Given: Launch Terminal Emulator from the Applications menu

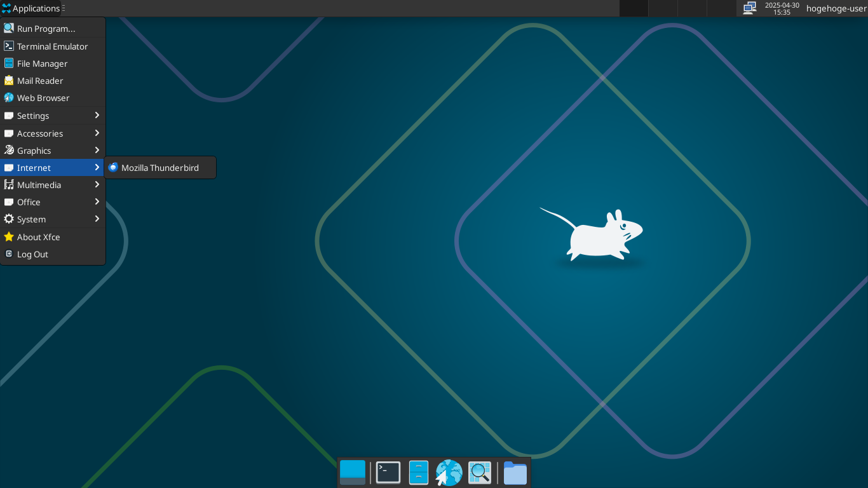Looking at the screenshot, I should 53,46.
